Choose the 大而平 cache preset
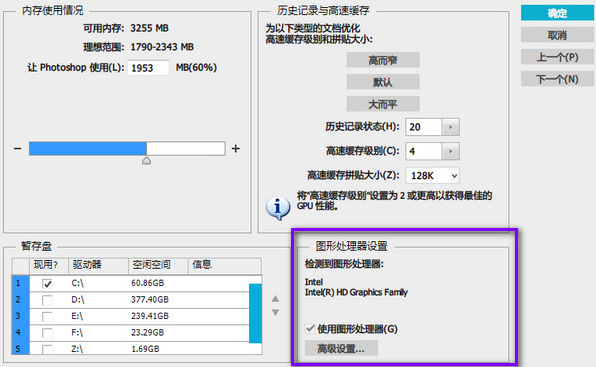This screenshot has height=367, width=596. [383, 104]
